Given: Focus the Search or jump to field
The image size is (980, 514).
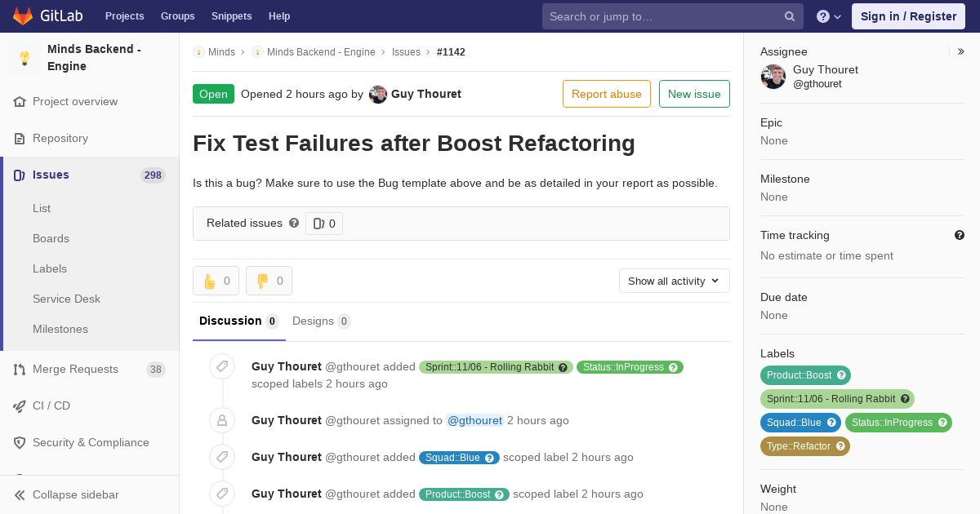Looking at the screenshot, I should (661, 16).
